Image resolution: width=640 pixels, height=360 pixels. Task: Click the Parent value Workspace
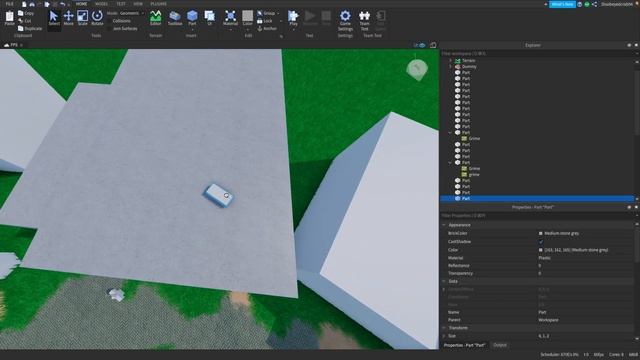pyautogui.click(x=548, y=320)
